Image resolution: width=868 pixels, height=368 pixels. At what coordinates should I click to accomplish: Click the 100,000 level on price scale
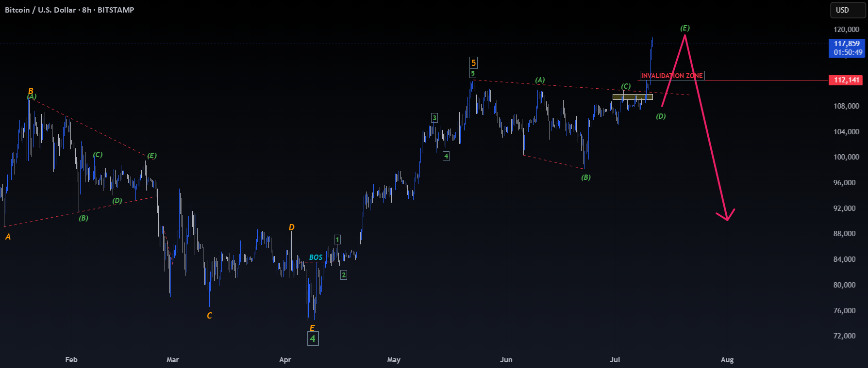[846, 157]
